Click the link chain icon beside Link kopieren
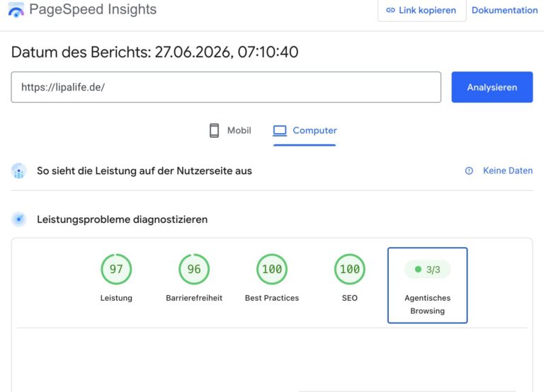 pos(390,10)
